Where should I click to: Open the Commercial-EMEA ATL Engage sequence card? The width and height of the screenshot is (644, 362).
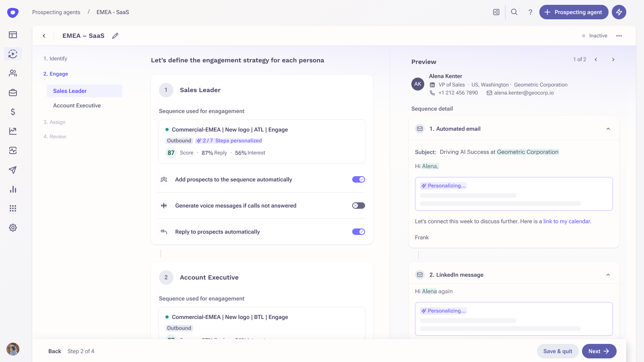[x=262, y=142]
